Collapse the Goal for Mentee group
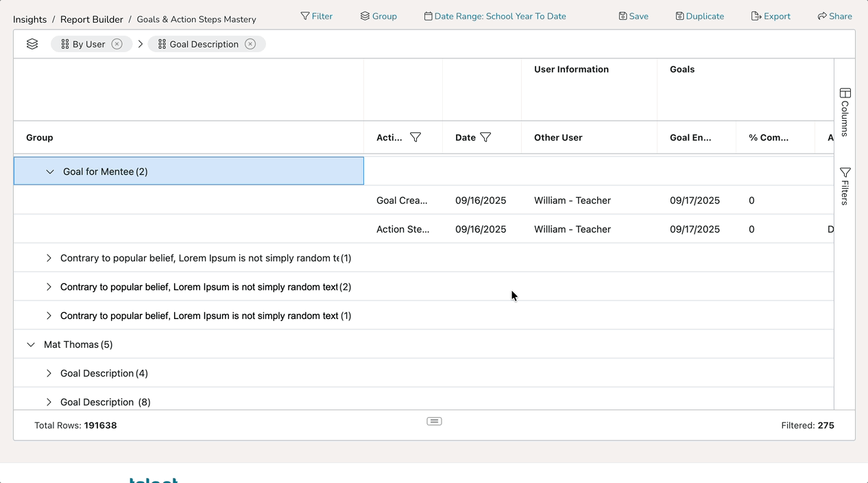 click(x=50, y=172)
